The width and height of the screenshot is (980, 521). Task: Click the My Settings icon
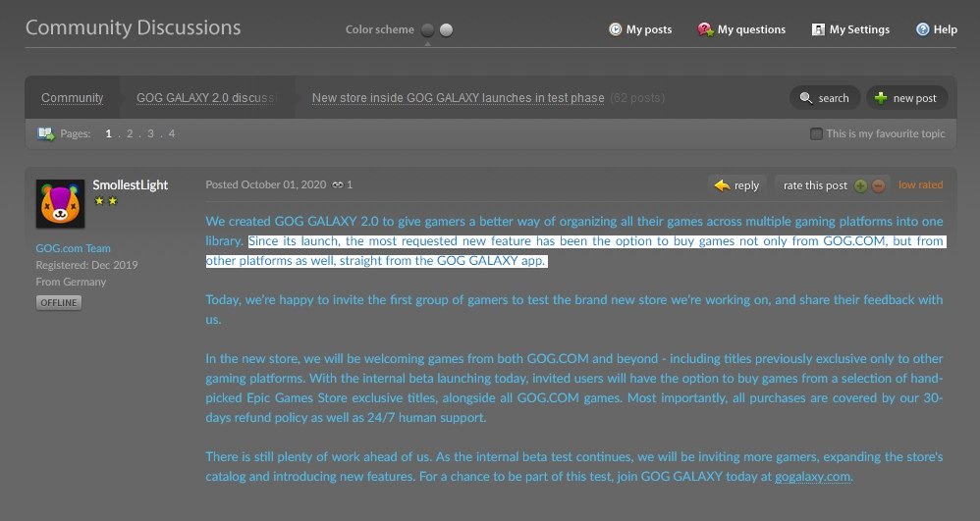click(818, 29)
